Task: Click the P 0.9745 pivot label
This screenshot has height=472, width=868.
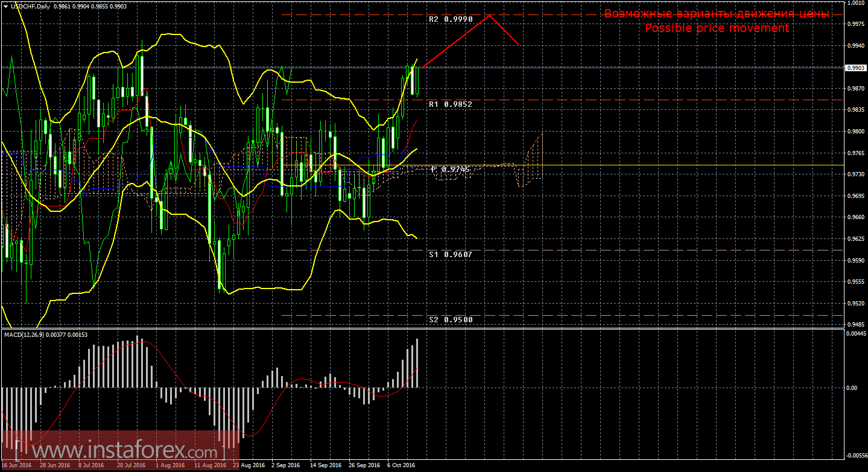Action: pyautogui.click(x=450, y=170)
